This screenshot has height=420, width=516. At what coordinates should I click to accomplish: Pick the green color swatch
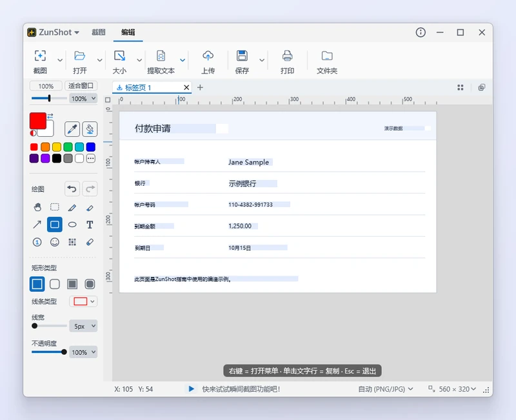tap(68, 147)
